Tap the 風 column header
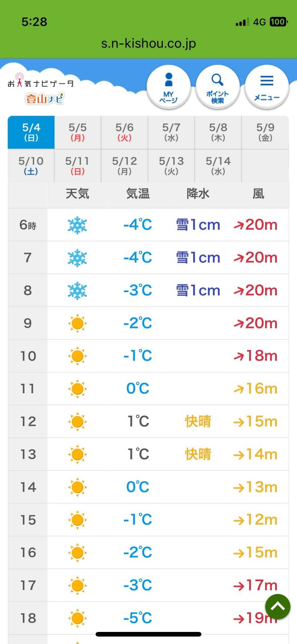Viewport: 297px width, 644px height. tap(258, 194)
